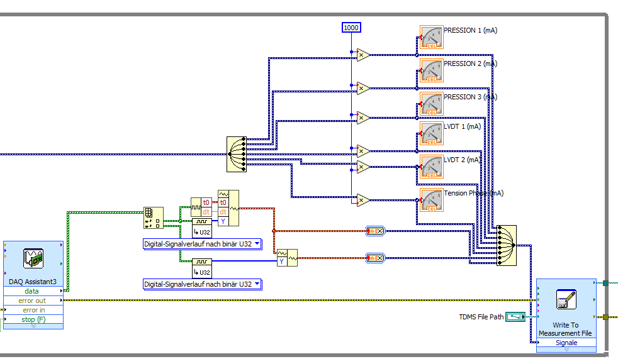Select the LVDT 1 (mA) gauge indicator
This screenshot has height=364, width=618.
[x=431, y=133]
